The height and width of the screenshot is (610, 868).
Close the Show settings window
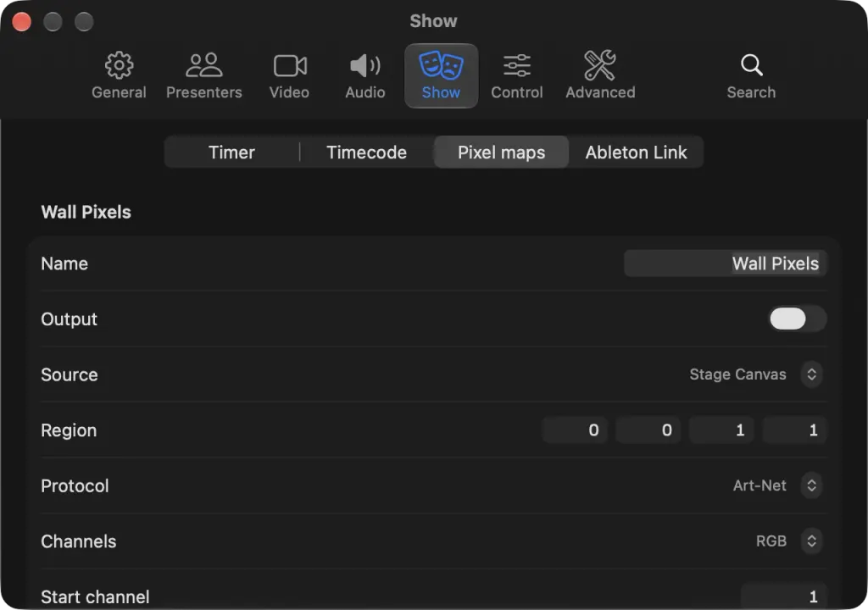pyautogui.click(x=21, y=21)
